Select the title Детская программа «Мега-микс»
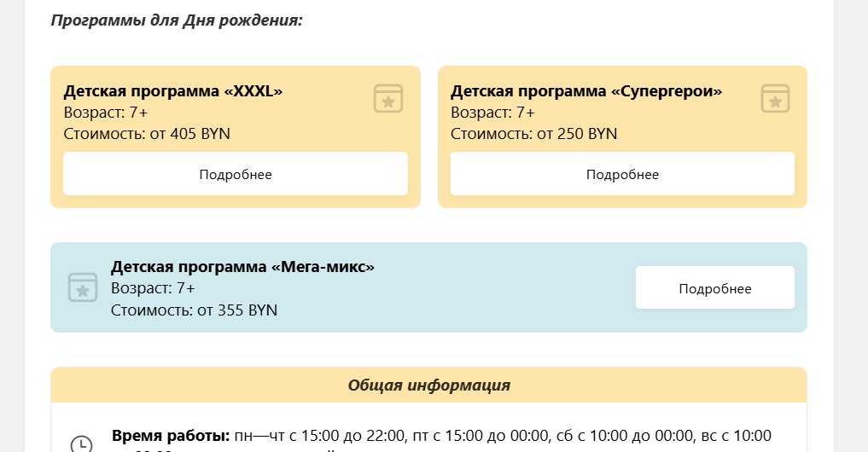This screenshot has height=452, width=868. point(242,267)
